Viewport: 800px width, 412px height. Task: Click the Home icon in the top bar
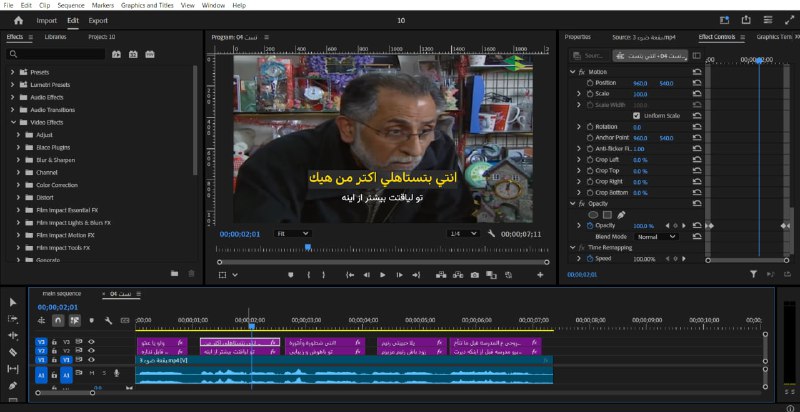pos(19,20)
